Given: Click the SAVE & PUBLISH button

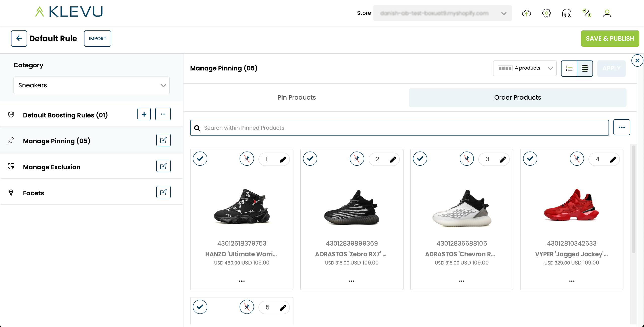Looking at the screenshot, I should coord(610,39).
